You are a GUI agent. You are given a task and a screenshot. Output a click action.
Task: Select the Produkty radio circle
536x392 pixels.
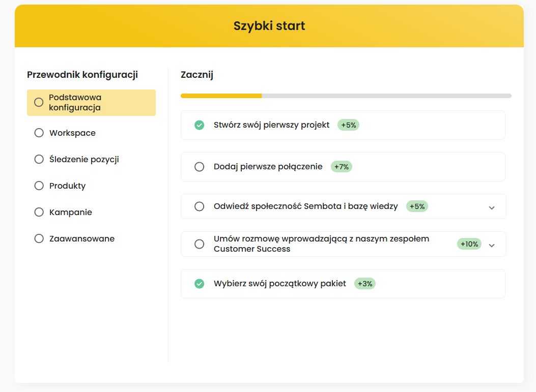(x=39, y=186)
